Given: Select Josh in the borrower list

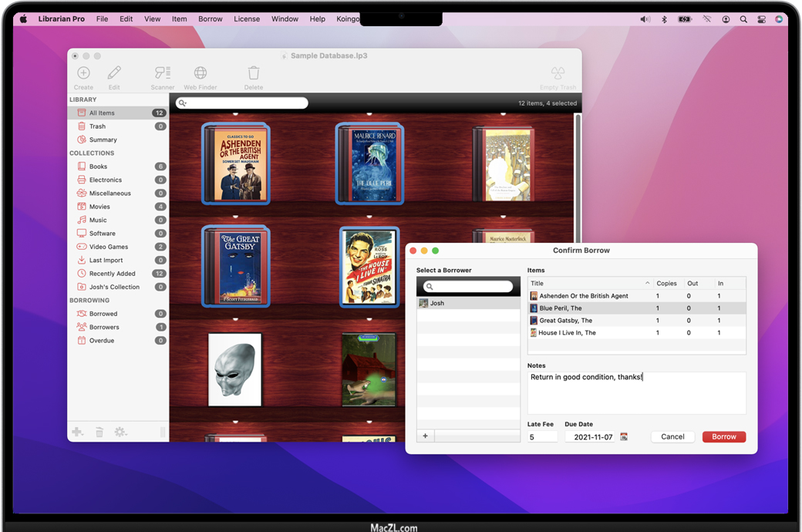Looking at the screenshot, I should point(437,303).
